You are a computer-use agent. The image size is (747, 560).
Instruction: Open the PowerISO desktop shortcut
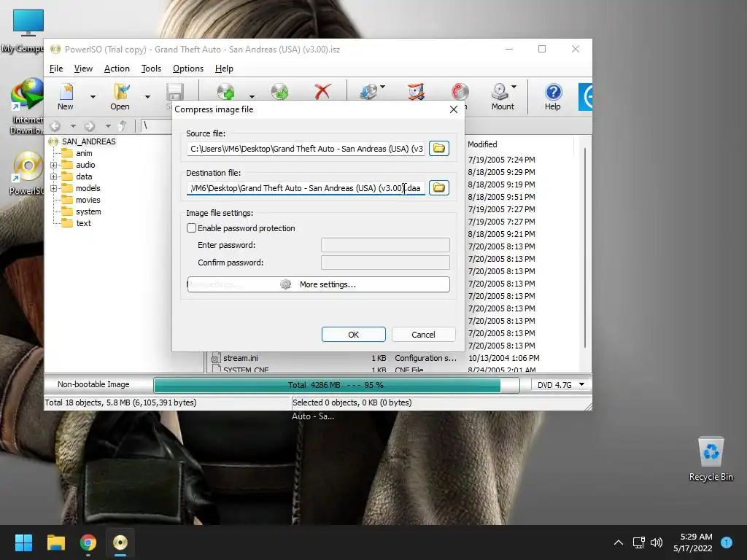click(27, 174)
